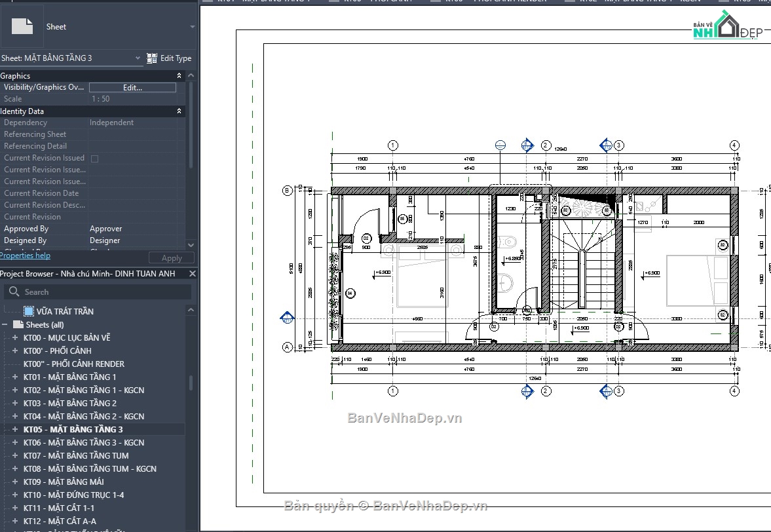
Task: Click grid bubble 3 at top of plan
Action: (619, 145)
